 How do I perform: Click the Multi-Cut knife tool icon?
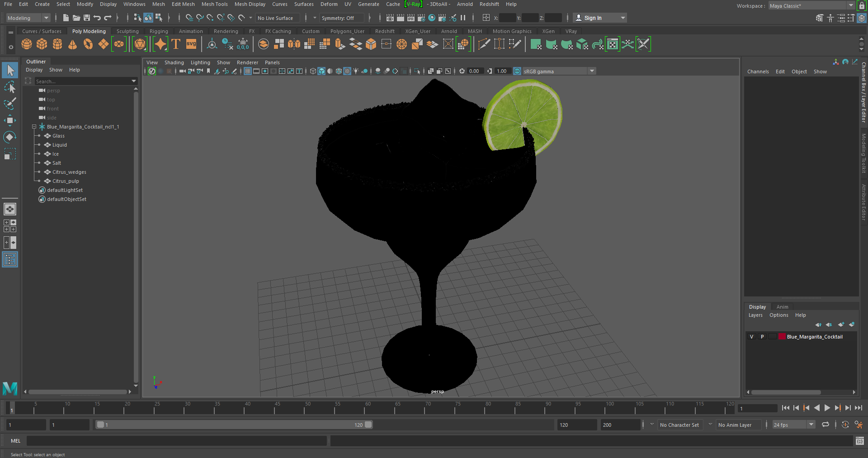pos(484,44)
